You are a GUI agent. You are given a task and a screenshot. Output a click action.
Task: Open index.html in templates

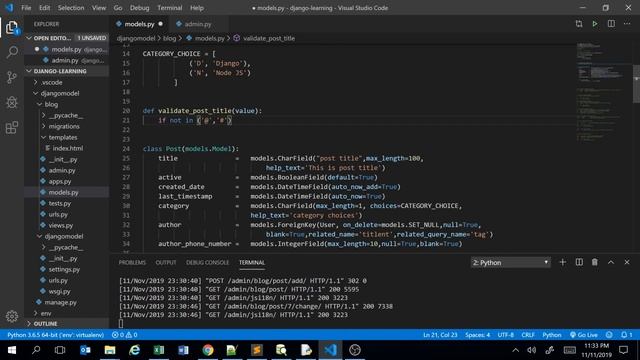point(67,148)
